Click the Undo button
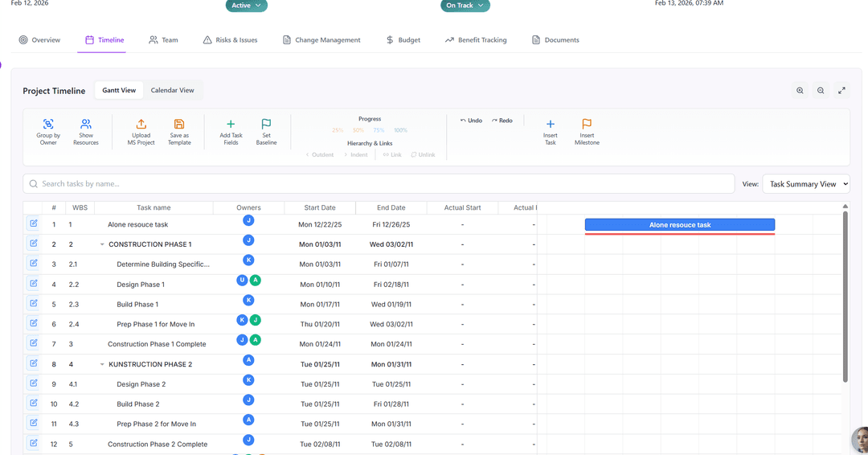 pos(471,120)
